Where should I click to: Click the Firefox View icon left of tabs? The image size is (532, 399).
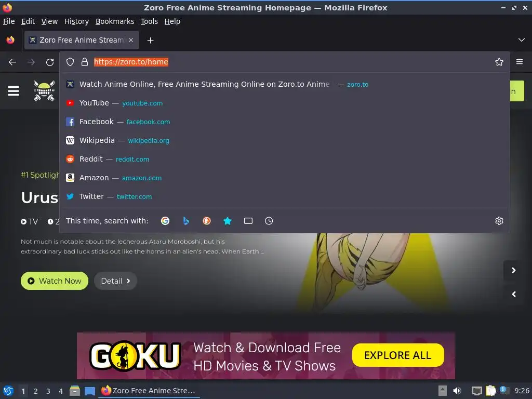pyautogui.click(x=10, y=40)
